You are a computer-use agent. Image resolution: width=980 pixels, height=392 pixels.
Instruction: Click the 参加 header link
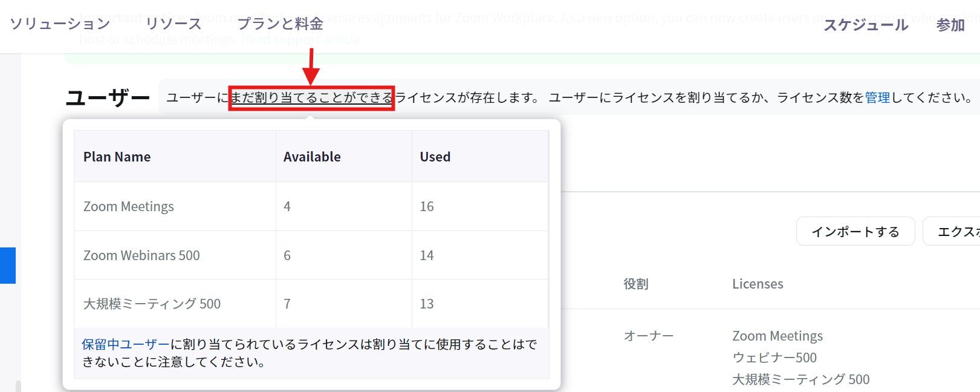pos(950,25)
